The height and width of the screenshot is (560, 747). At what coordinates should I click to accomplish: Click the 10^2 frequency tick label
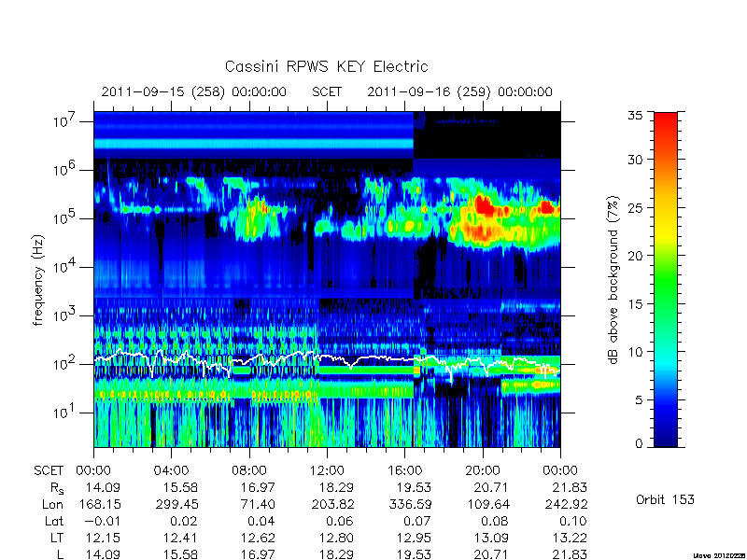point(65,363)
